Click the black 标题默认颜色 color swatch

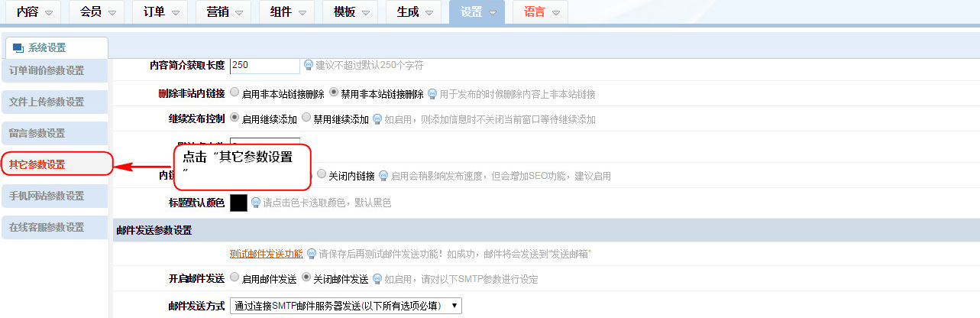pyautogui.click(x=238, y=203)
